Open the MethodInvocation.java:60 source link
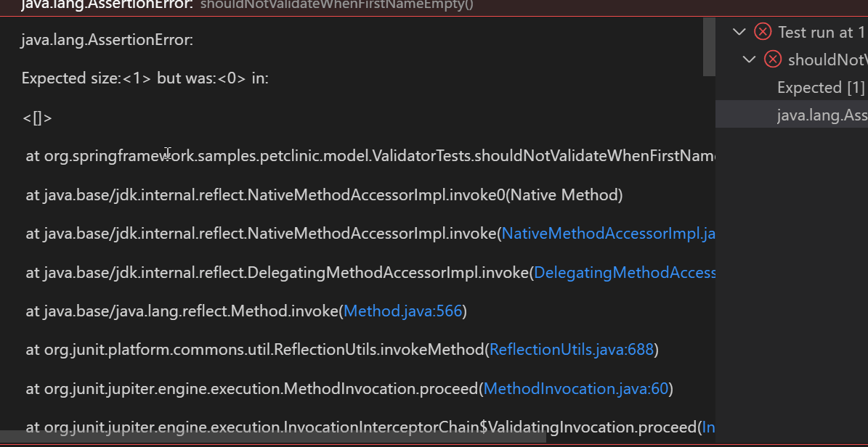 [576, 388]
